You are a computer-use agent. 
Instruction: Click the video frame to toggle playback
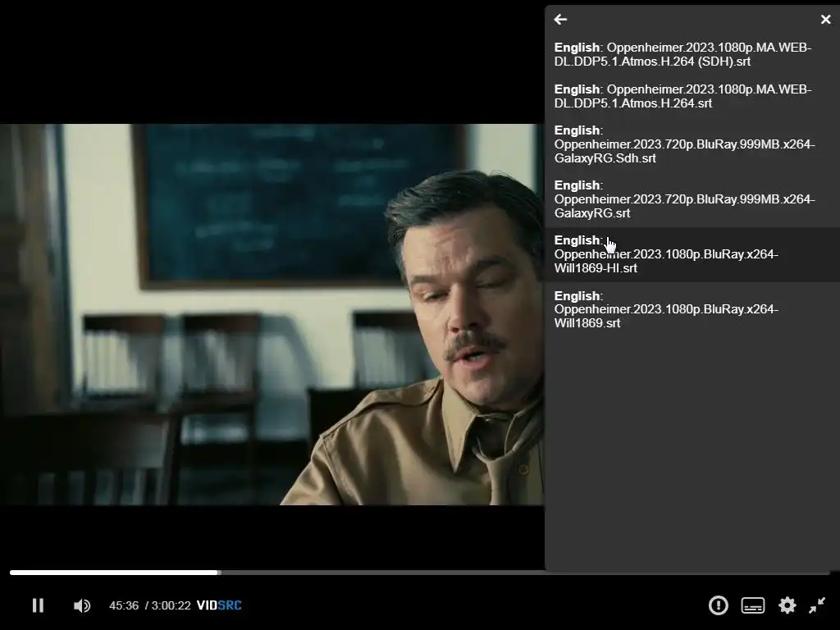[272, 314]
